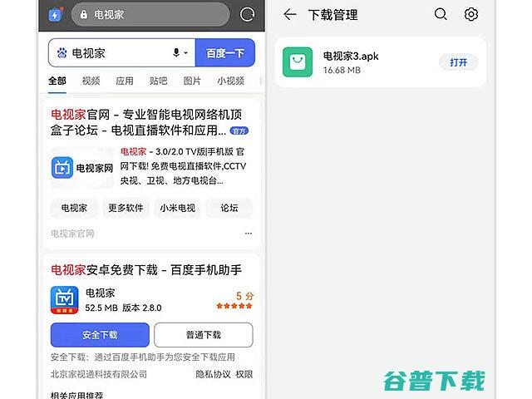Screen dimensions: 532x399
Task: Tap the lightning shield icon in the browser bar
Action: point(56,15)
